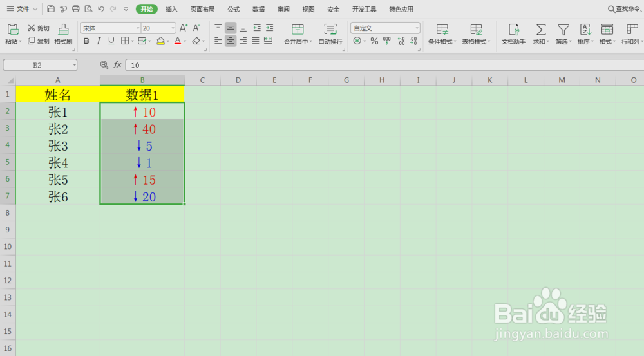Open the 文件 menu
This screenshot has width=644, height=356.
point(22,8)
